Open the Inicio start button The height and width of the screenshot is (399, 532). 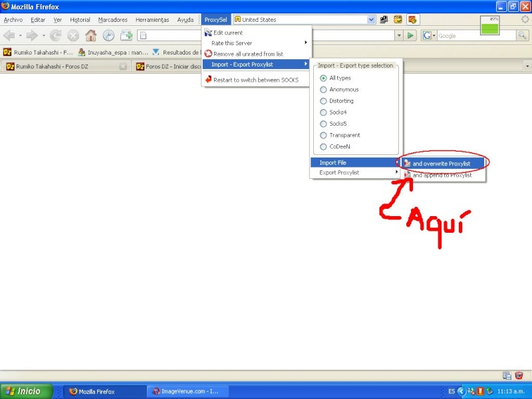point(26,391)
